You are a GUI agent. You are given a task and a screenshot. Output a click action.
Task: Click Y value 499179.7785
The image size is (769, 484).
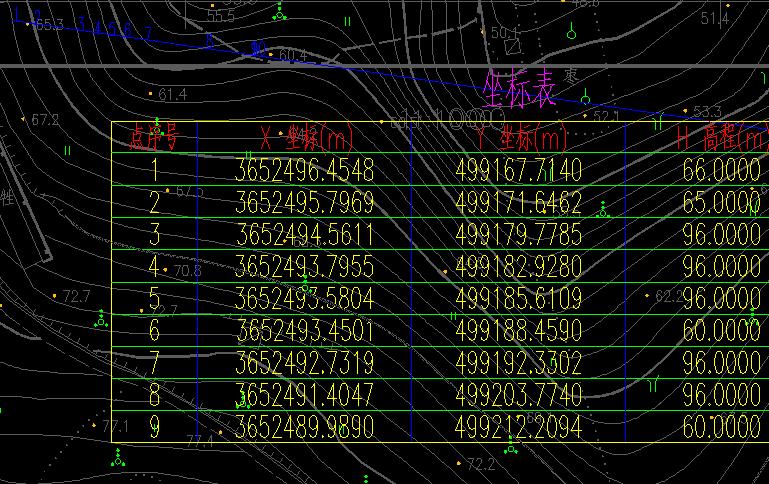tap(519, 234)
